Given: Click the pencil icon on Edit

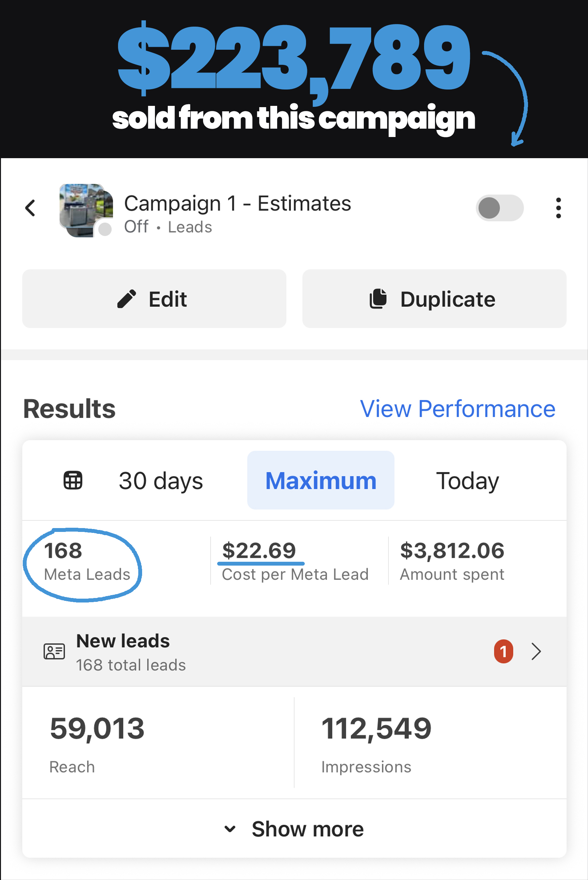Looking at the screenshot, I should coord(127,299).
